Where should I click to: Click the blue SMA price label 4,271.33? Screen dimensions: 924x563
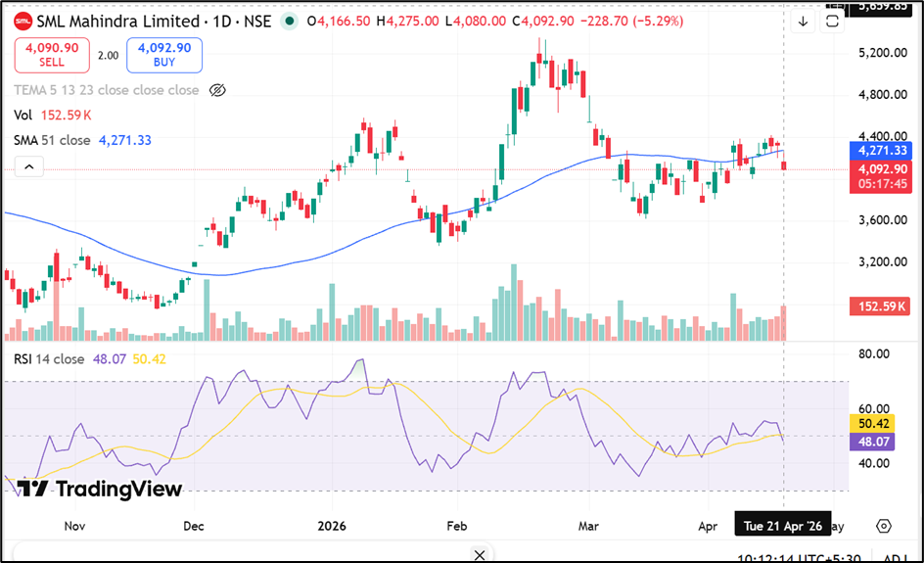880,151
